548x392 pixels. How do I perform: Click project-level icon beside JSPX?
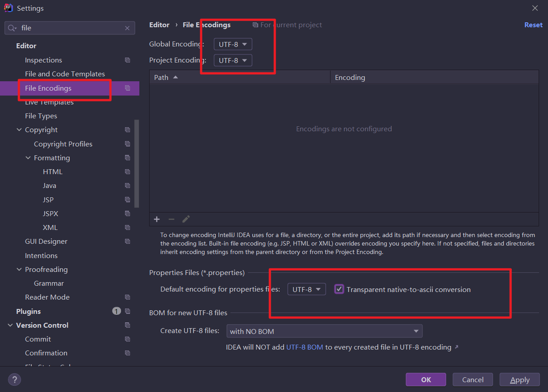pyautogui.click(x=128, y=214)
